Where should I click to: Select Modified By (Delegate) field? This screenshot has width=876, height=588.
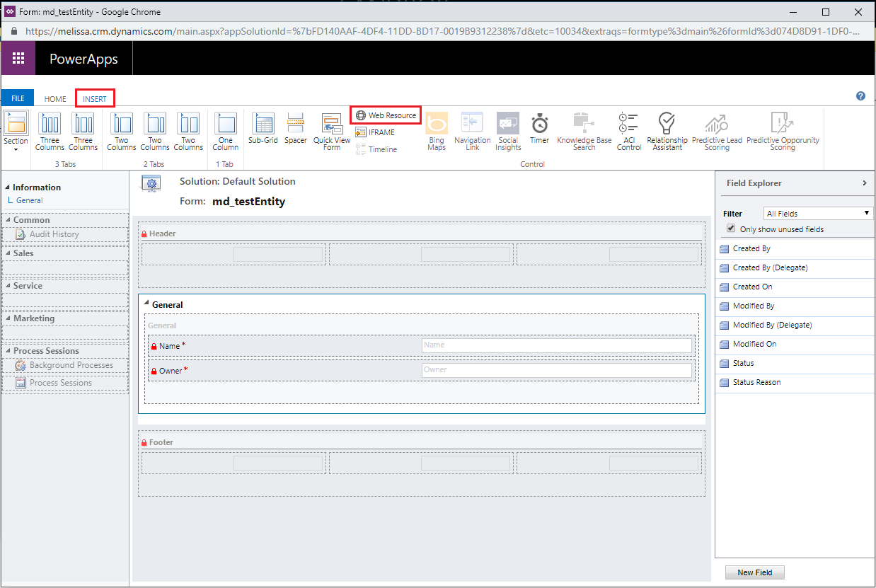click(795, 325)
